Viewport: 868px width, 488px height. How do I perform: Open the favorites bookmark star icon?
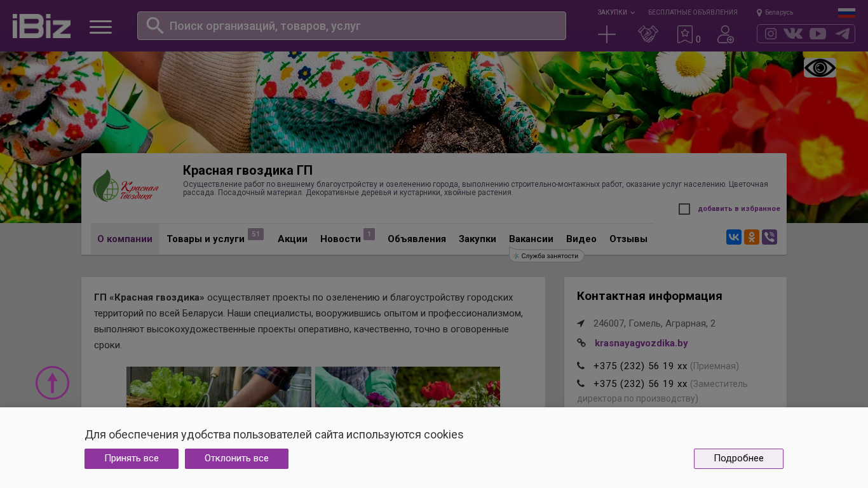tap(685, 34)
